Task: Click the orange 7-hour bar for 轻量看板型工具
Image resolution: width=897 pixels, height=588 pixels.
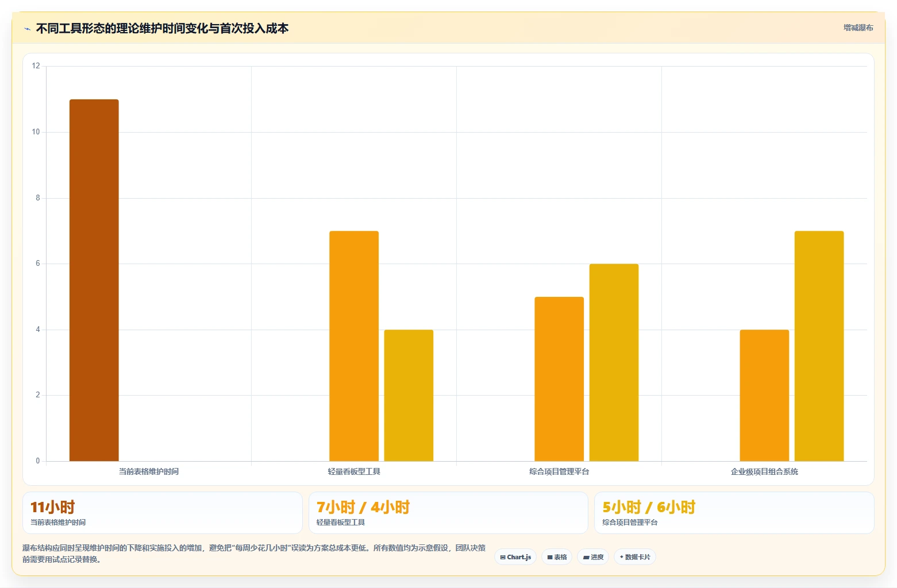Action: coord(354,346)
